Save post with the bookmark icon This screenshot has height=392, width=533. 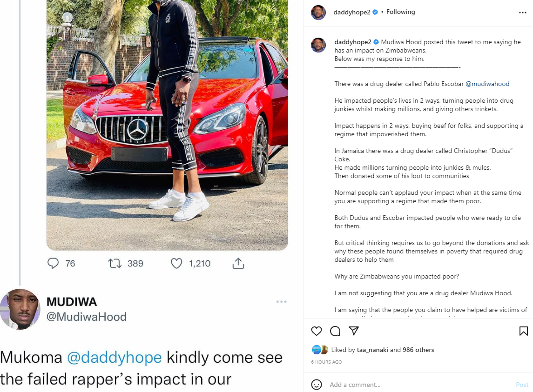524,331
